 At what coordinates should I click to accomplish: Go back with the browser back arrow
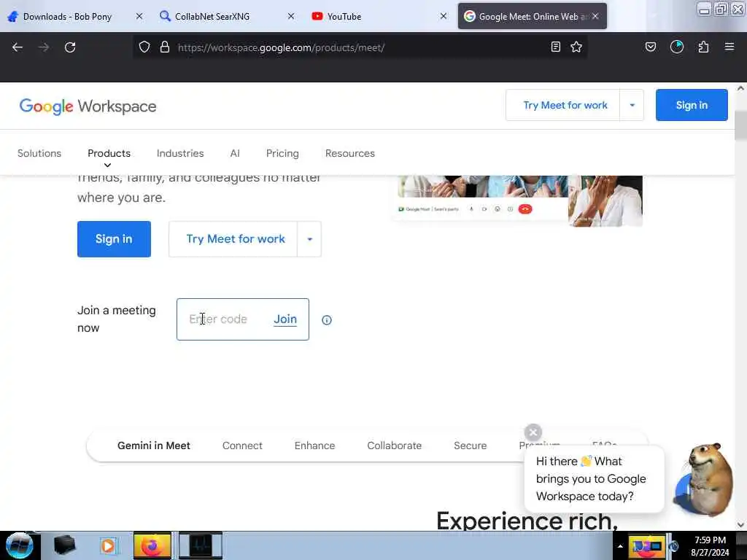18,47
